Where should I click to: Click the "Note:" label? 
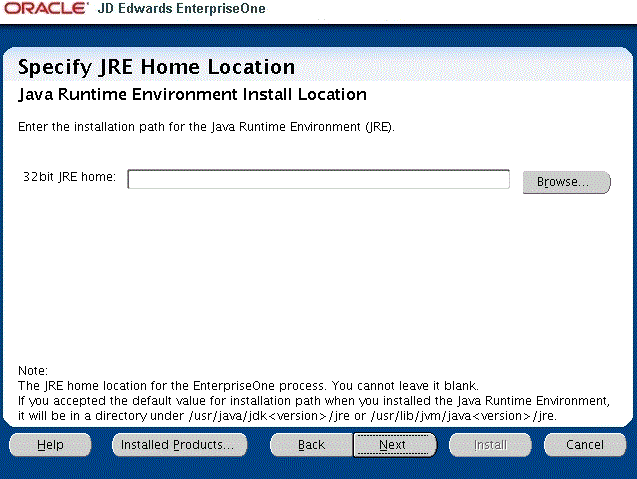(33, 371)
